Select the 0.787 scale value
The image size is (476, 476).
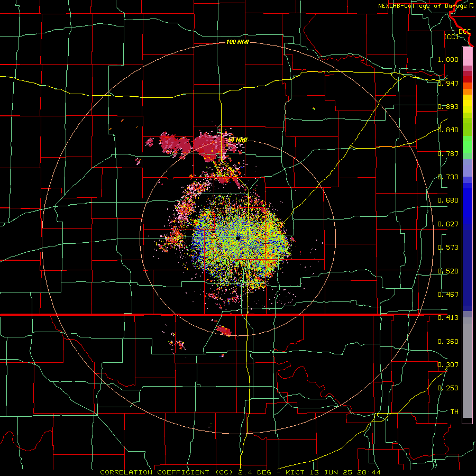pyautogui.click(x=448, y=153)
